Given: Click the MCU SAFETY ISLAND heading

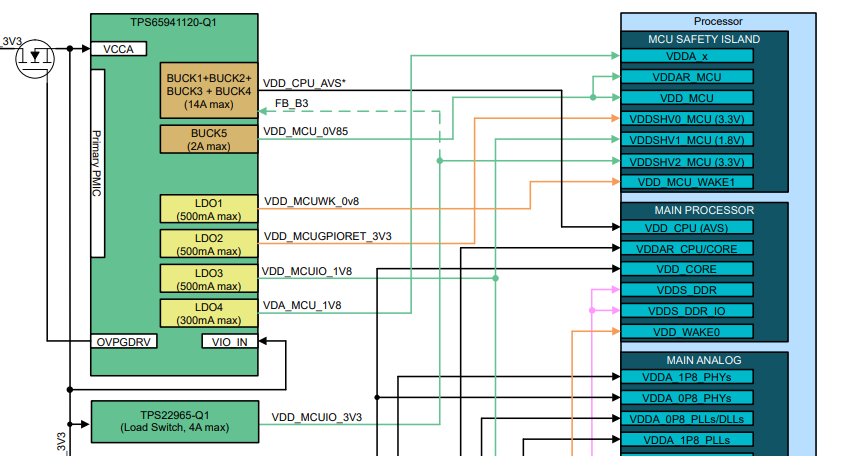Looking at the screenshot, I should tap(704, 40).
